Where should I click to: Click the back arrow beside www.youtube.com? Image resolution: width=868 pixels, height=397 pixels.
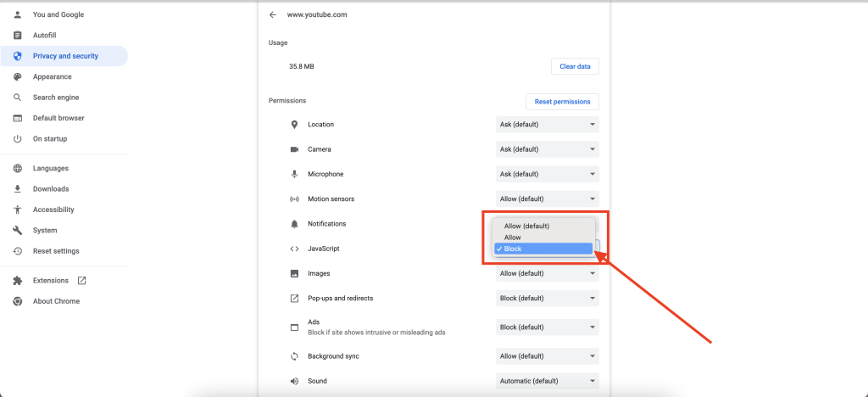point(272,14)
